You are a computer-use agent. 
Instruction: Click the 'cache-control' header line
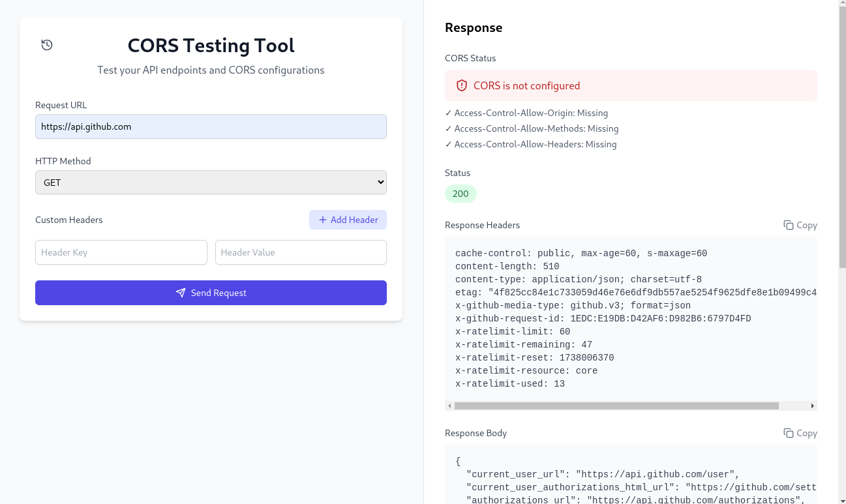click(x=581, y=253)
